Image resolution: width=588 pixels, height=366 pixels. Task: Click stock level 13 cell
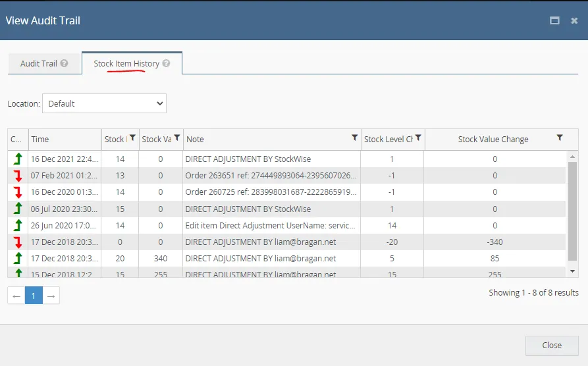point(120,176)
